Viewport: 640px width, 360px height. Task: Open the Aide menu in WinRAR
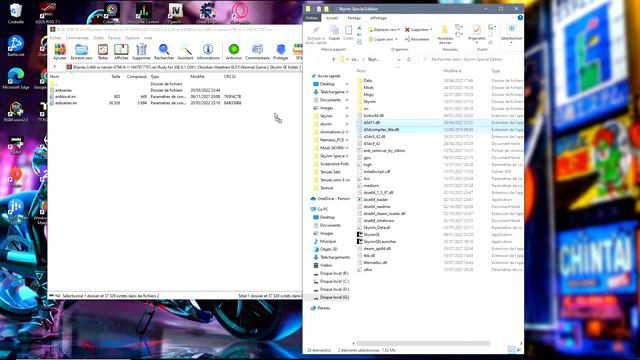coord(148,38)
